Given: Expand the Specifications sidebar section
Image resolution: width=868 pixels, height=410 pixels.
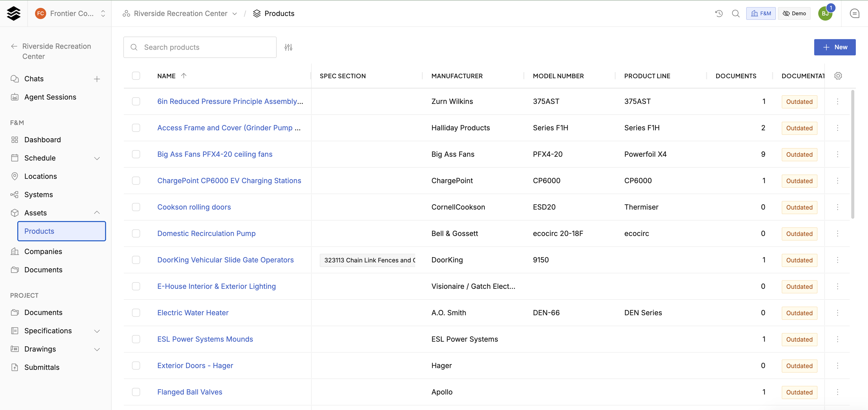Looking at the screenshot, I should 97,331.
